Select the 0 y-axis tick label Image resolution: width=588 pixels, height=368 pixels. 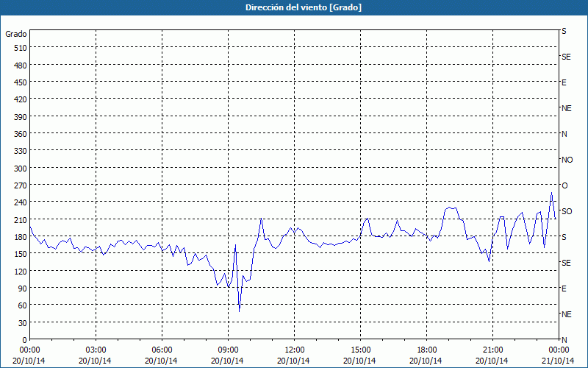click(x=25, y=340)
